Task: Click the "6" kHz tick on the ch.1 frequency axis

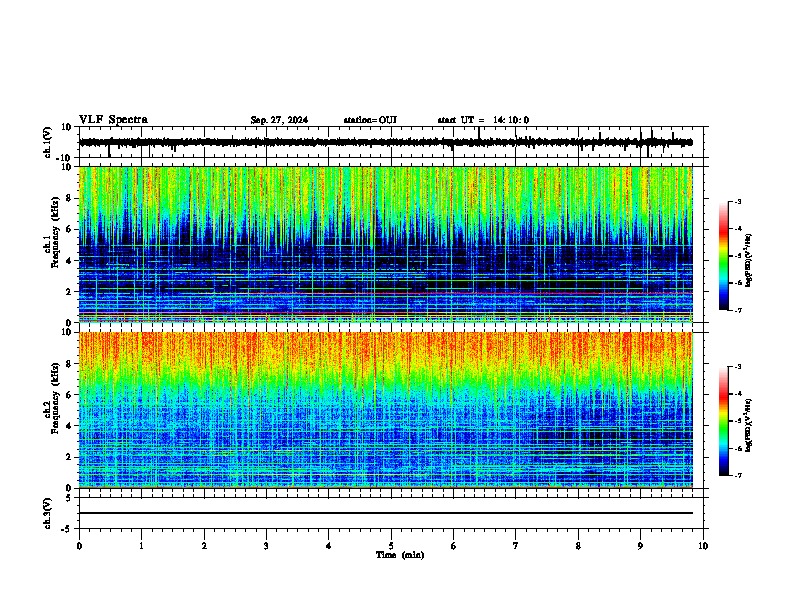Action: 69,229
